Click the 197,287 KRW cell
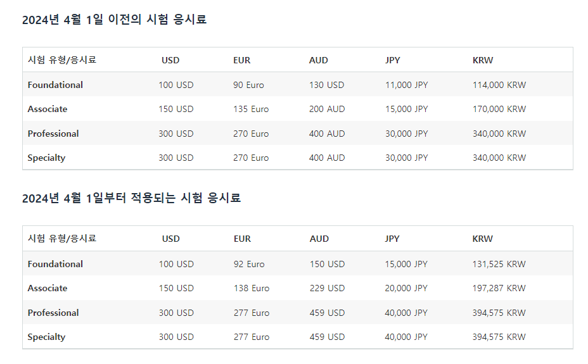588x364 pixels. coord(499,289)
